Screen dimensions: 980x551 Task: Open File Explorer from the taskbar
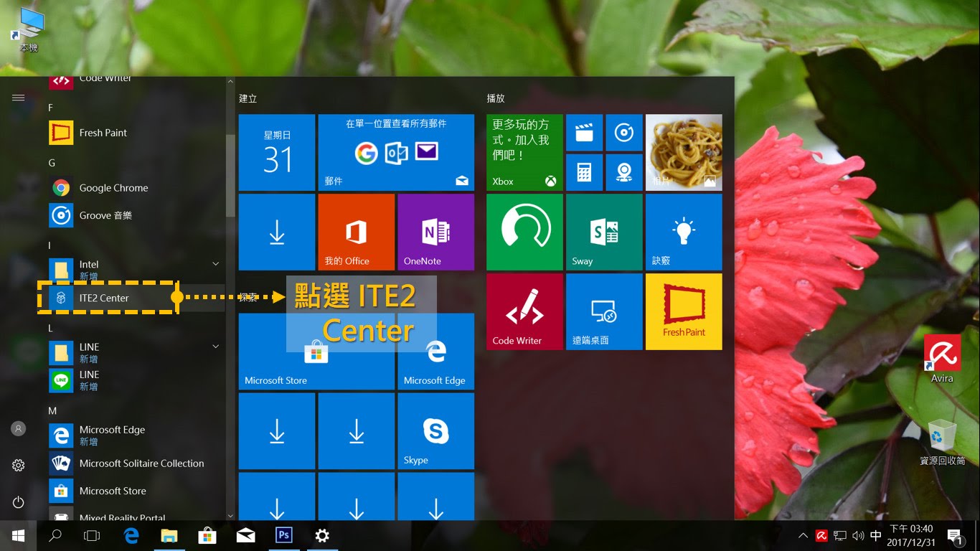(169, 536)
